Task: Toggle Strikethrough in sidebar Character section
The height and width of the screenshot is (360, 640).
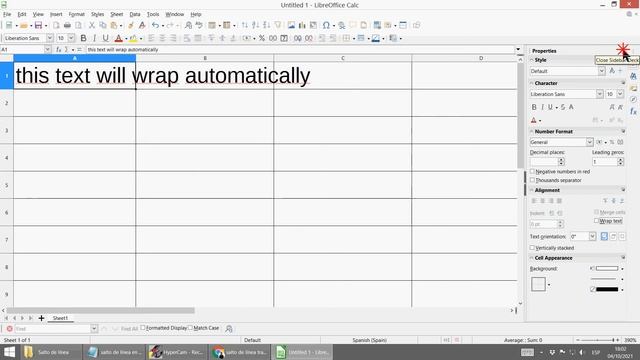Action: [x=562, y=107]
